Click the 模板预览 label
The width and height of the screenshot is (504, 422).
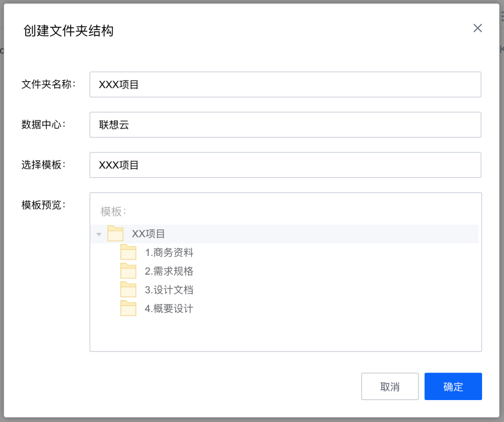click(43, 204)
